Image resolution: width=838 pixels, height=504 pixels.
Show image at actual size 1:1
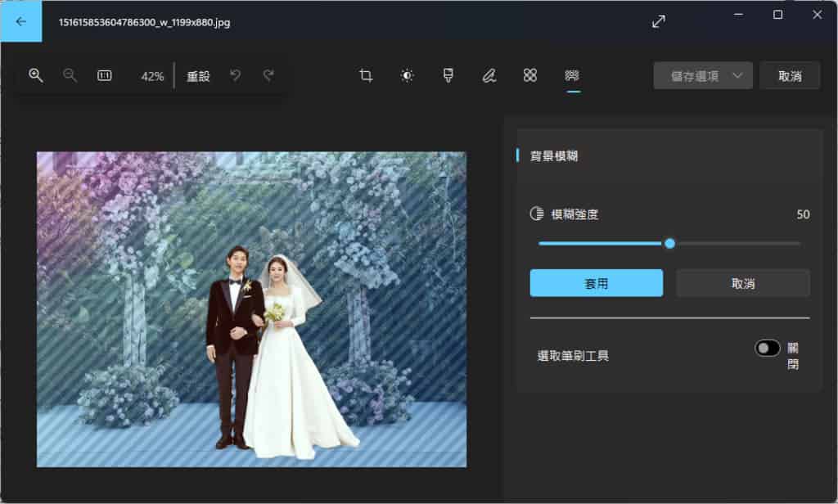click(105, 75)
